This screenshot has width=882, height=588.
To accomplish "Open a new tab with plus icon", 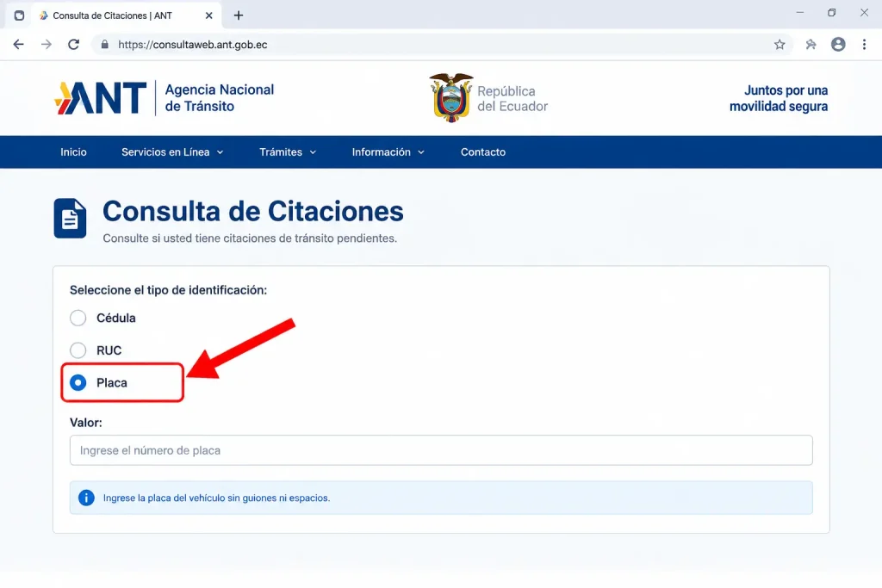I will 239,15.
